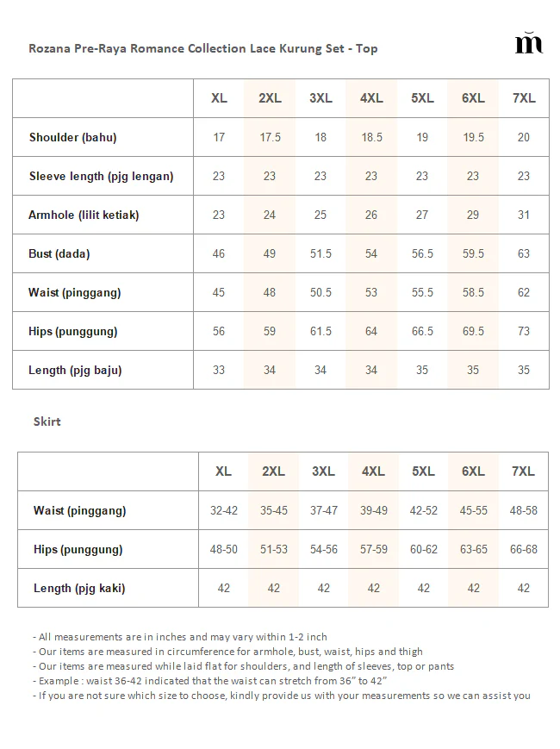This screenshot has width=560, height=749.
Task: Click the Length (pjg kaki) row label
Action: pos(79,589)
